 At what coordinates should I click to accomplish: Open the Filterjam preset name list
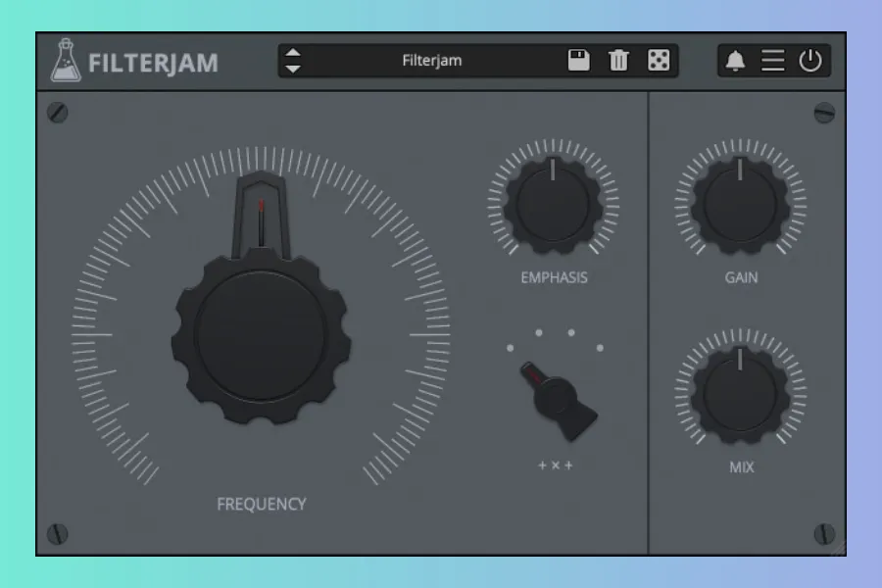pyautogui.click(x=431, y=61)
